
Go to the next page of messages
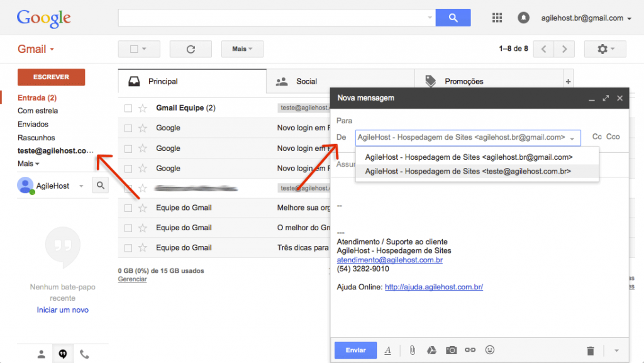point(564,49)
